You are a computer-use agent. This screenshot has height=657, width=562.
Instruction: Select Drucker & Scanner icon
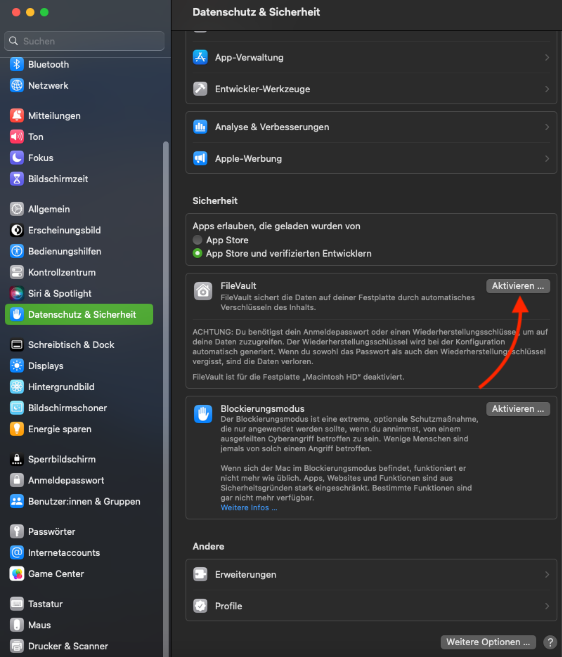[17, 646]
